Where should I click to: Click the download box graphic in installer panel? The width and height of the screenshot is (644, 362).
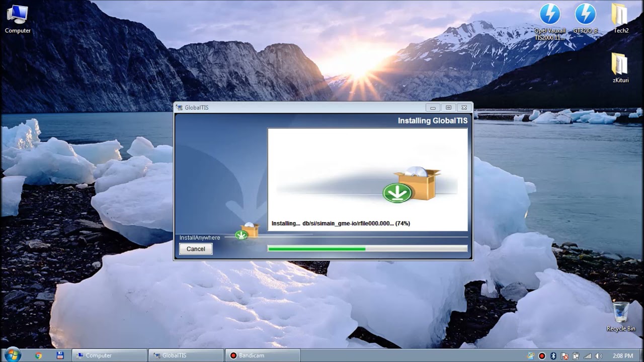click(x=412, y=185)
